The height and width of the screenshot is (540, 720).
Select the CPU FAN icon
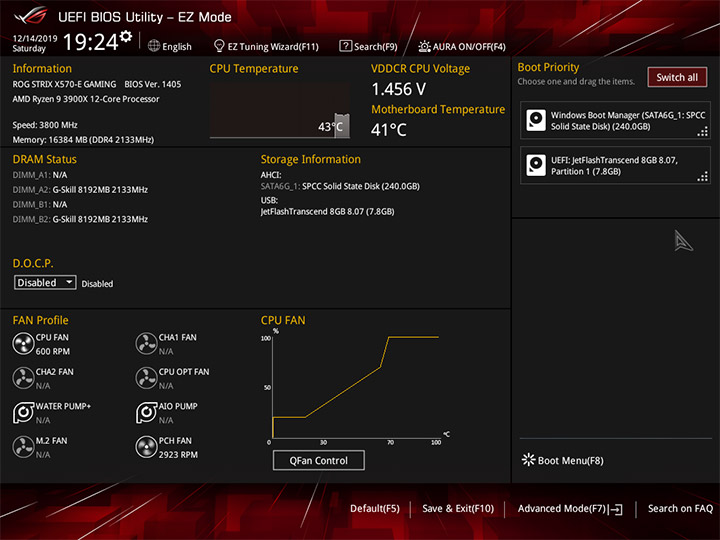coord(23,344)
